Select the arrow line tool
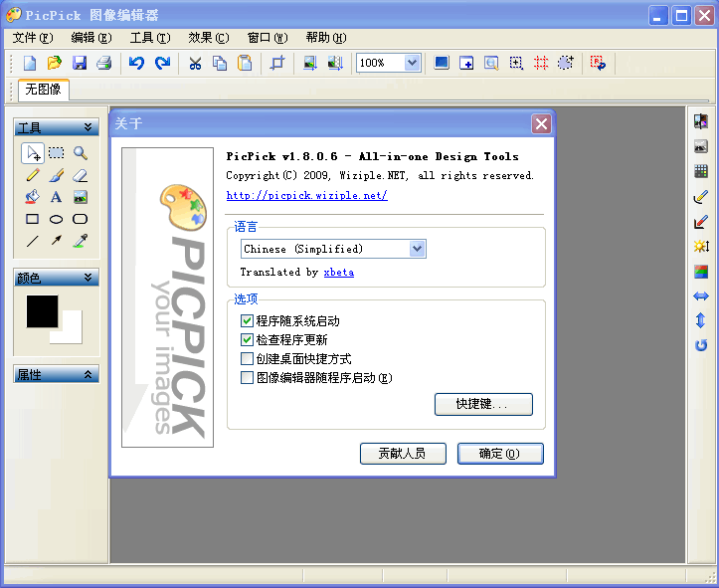Screen dimensions: 719x588 pos(56,241)
